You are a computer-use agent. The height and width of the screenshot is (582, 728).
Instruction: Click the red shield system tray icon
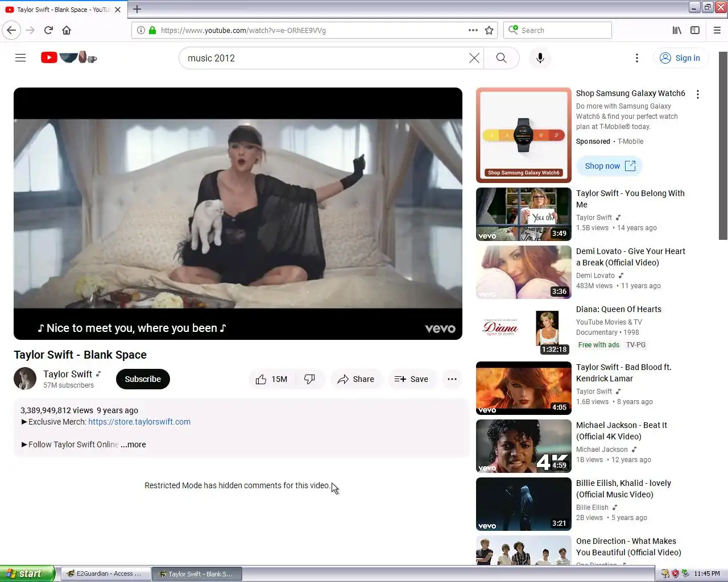pyautogui.click(x=675, y=573)
